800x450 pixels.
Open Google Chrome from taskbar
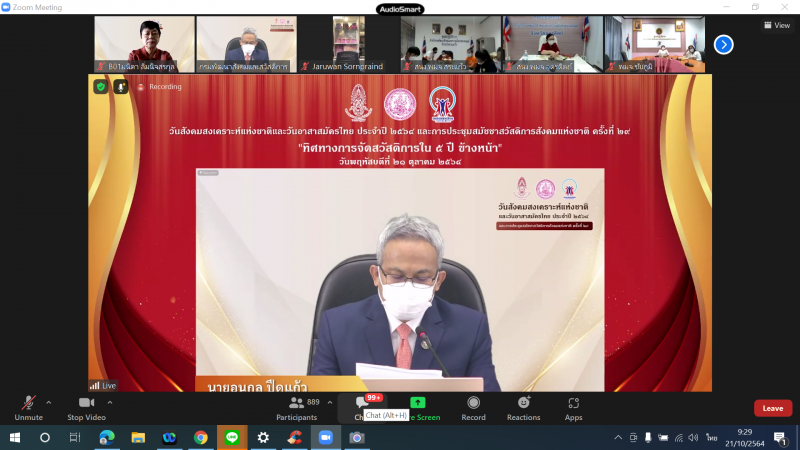201,438
